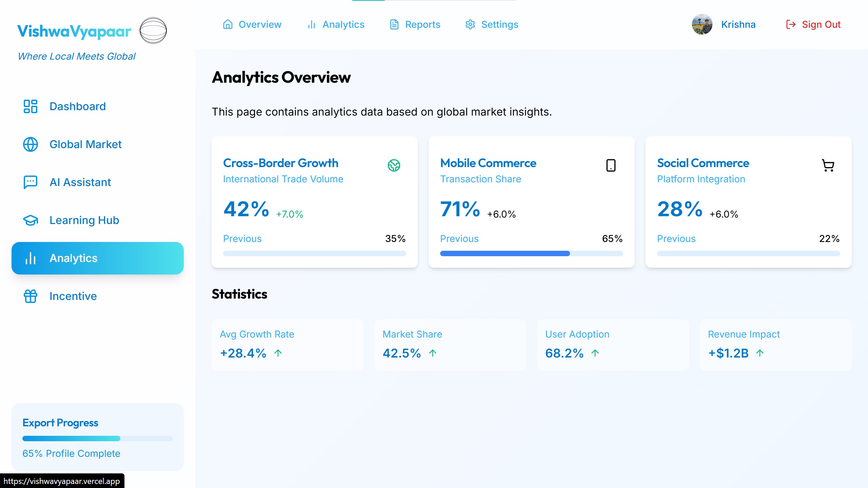Click the Learning Hub graduation cap icon
The image size is (868, 488).
coord(30,220)
